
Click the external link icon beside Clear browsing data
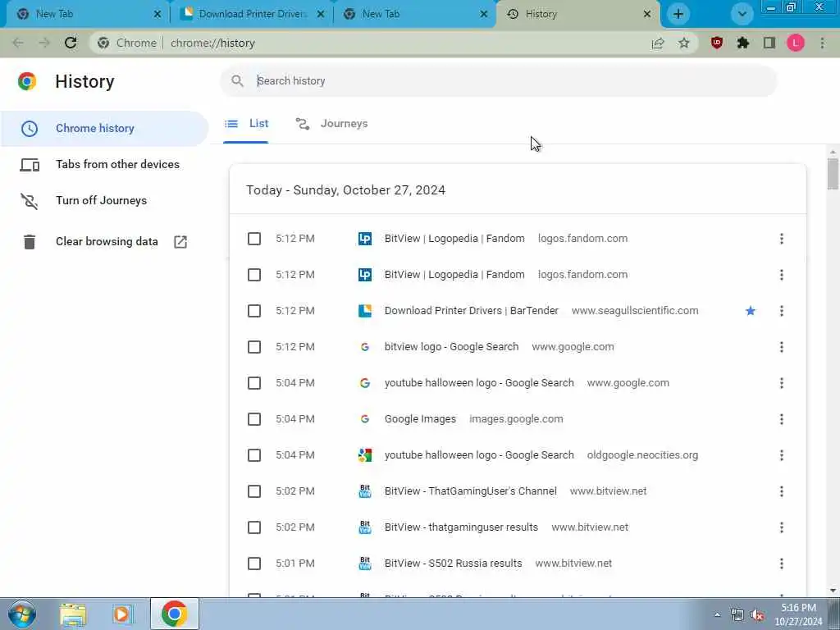180,242
